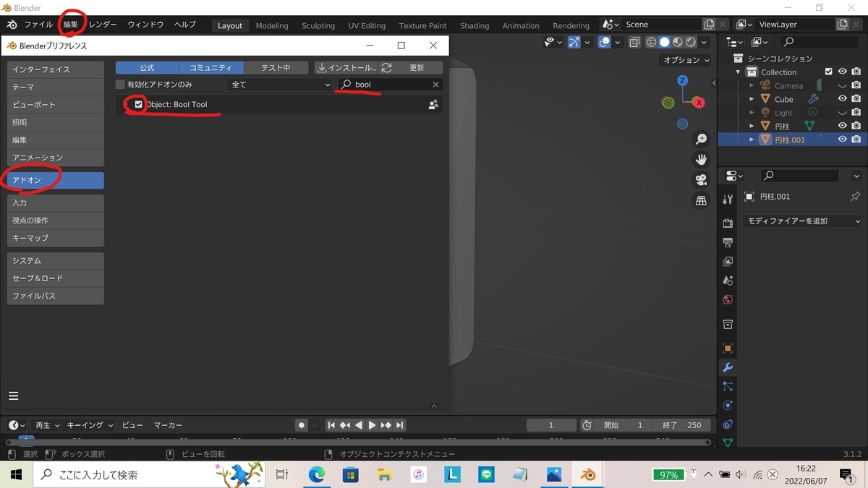The width and height of the screenshot is (868, 488).
Task: Open the Physics properties tab
Action: [x=728, y=406]
